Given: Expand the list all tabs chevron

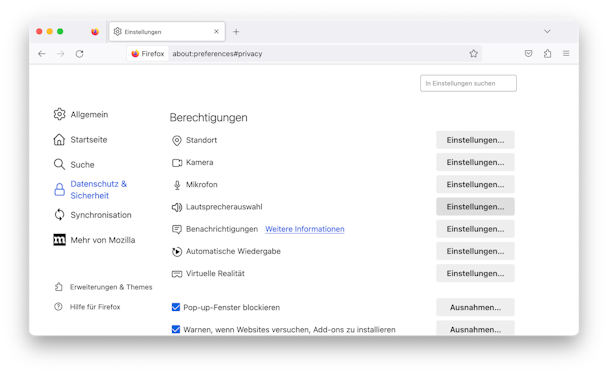Looking at the screenshot, I should 547,31.
